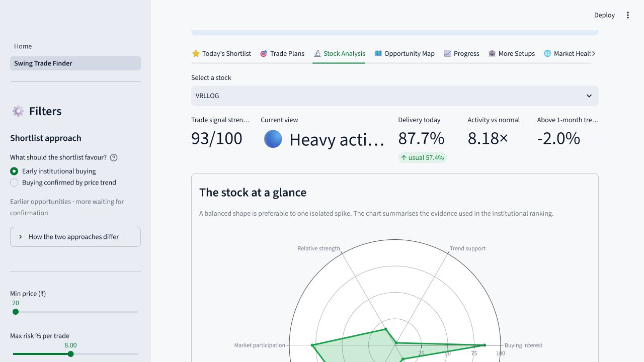
Task: Select Early institutional buying option
Action: click(x=53, y=171)
